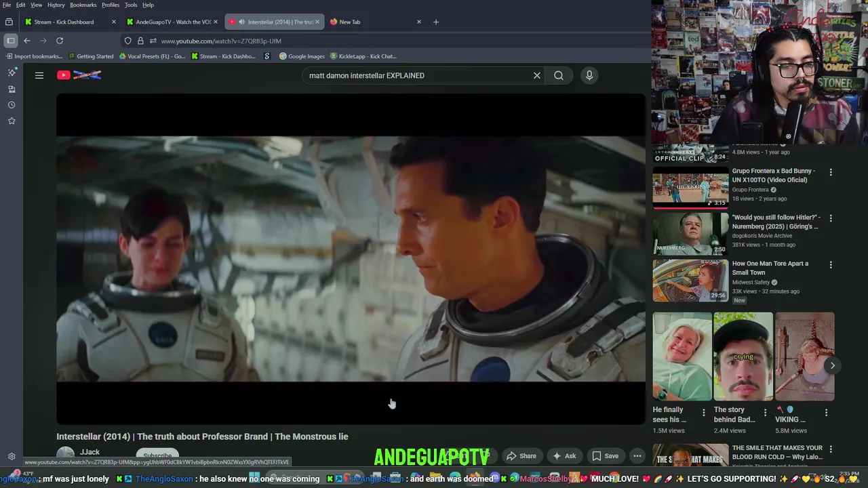This screenshot has height=488, width=868.
Task: Open a new tab with plus button
Action: (436, 22)
